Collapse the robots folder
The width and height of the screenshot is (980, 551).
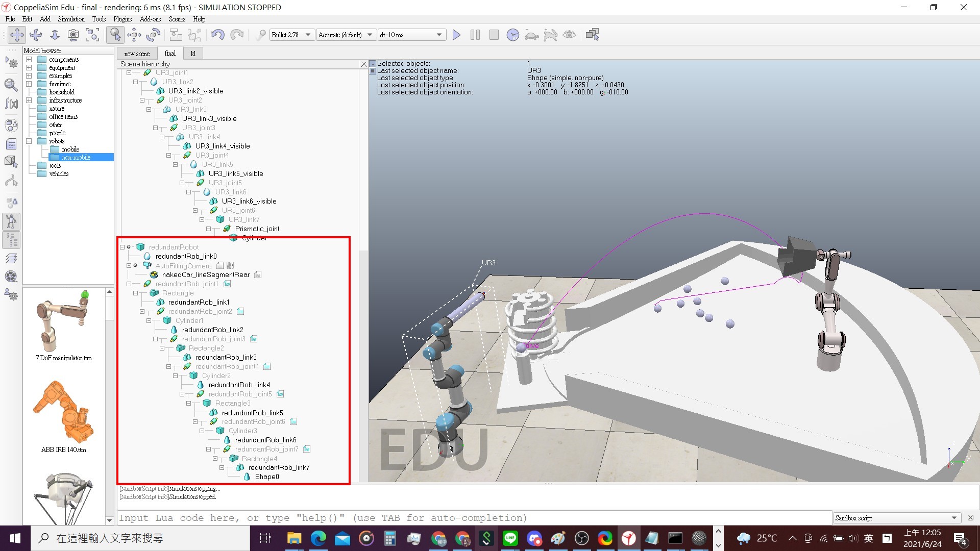[x=29, y=141]
